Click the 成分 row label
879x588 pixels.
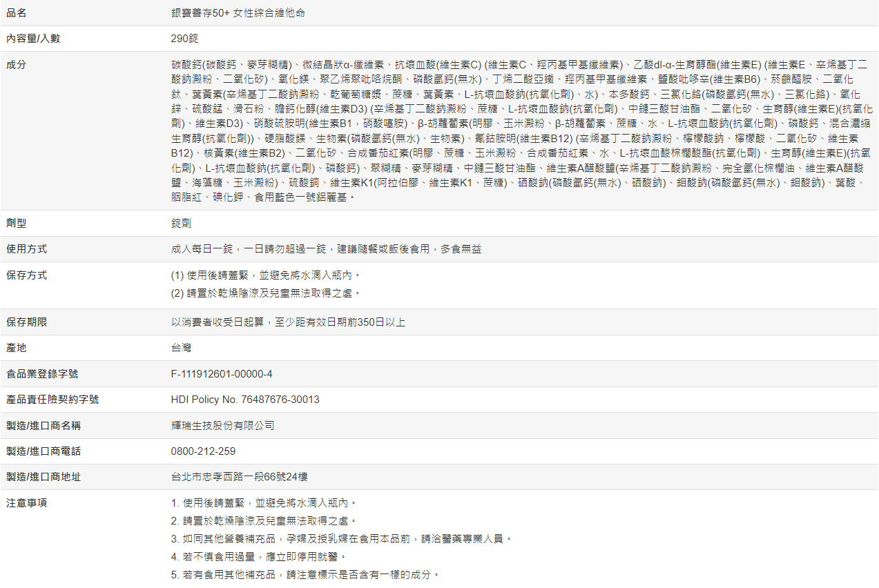pos(16,64)
